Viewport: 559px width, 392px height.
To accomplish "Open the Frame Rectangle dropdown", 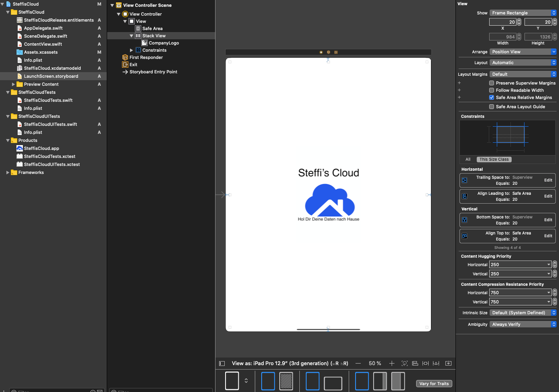I will pyautogui.click(x=522, y=13).
